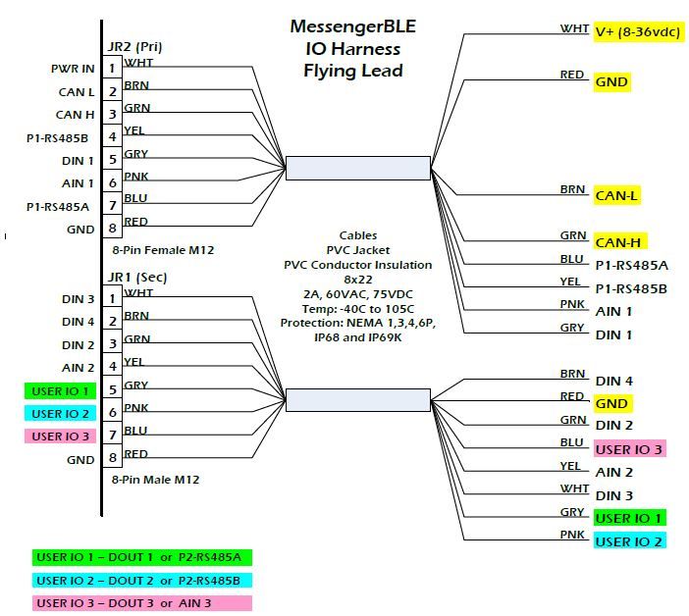The height and width of the screenshot is (616, 689).
Task: Click pin 1 box of JR1 connector
Action: tap(113, 297)
